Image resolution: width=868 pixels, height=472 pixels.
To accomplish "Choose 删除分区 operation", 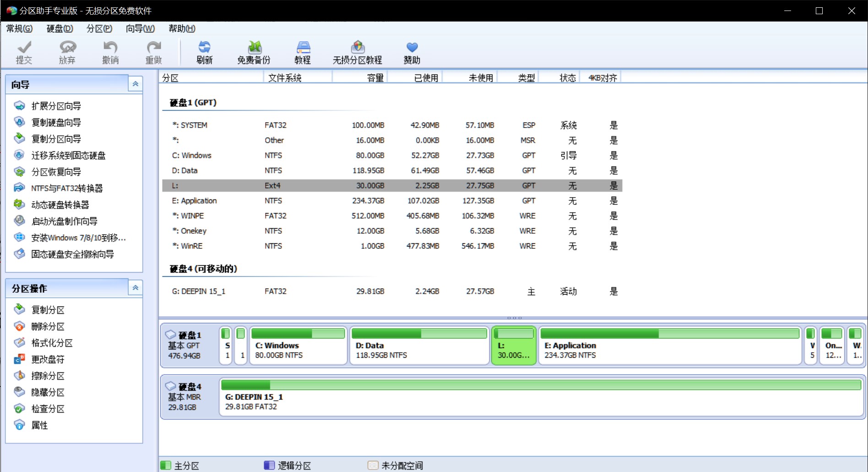I will point(39,327).
